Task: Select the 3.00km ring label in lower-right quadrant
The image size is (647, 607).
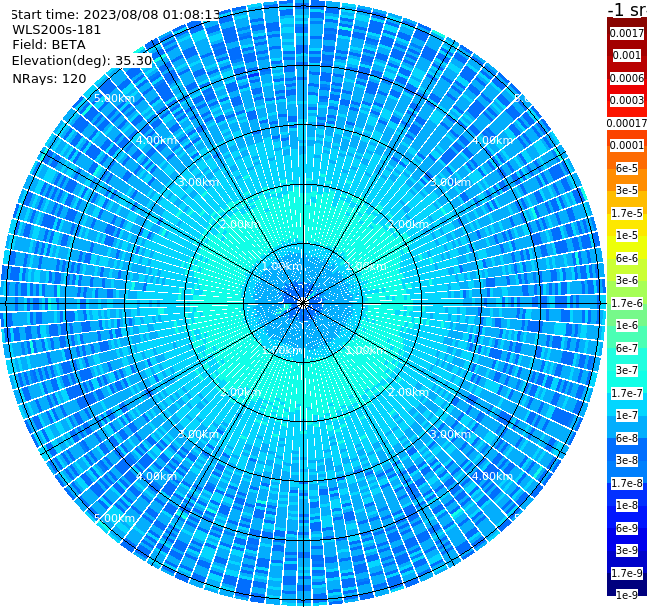Action: coord(451,434)
